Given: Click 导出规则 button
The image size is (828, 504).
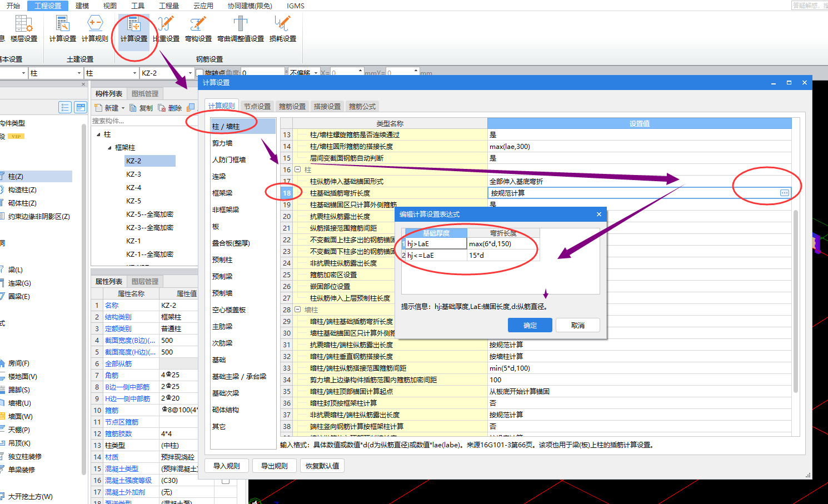Looking at the screenshot, I should click(275, 466).
